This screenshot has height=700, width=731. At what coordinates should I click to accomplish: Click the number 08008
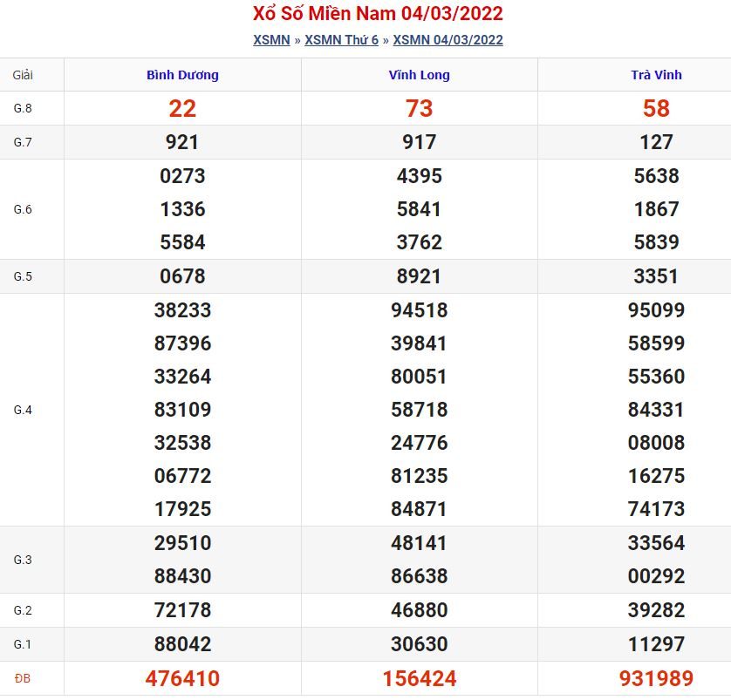click(656, 443)
